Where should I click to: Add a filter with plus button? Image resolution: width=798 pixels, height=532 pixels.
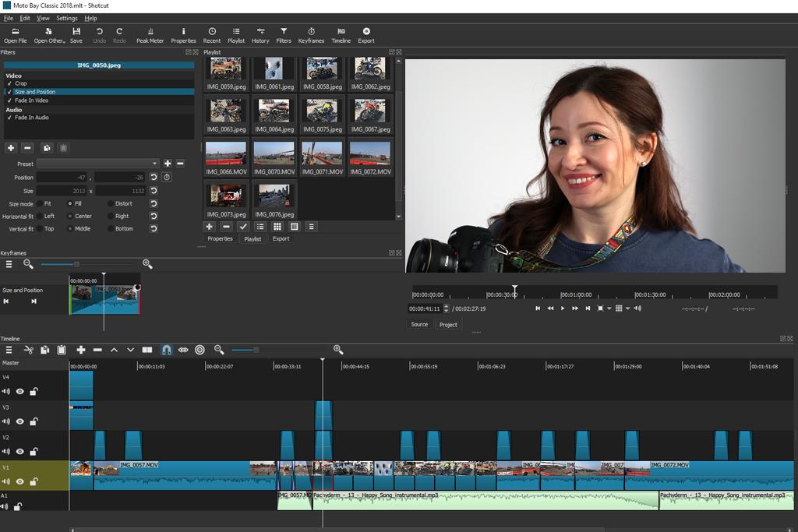pos(11,148)
